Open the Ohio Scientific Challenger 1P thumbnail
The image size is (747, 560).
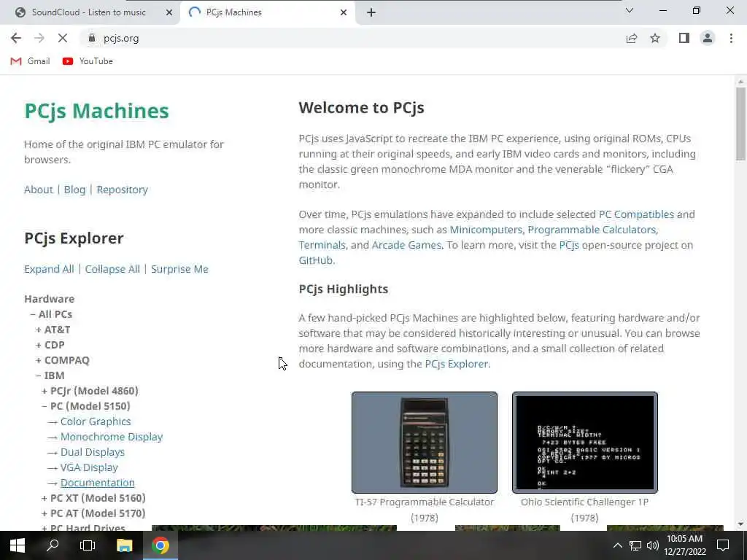[584, 443]
